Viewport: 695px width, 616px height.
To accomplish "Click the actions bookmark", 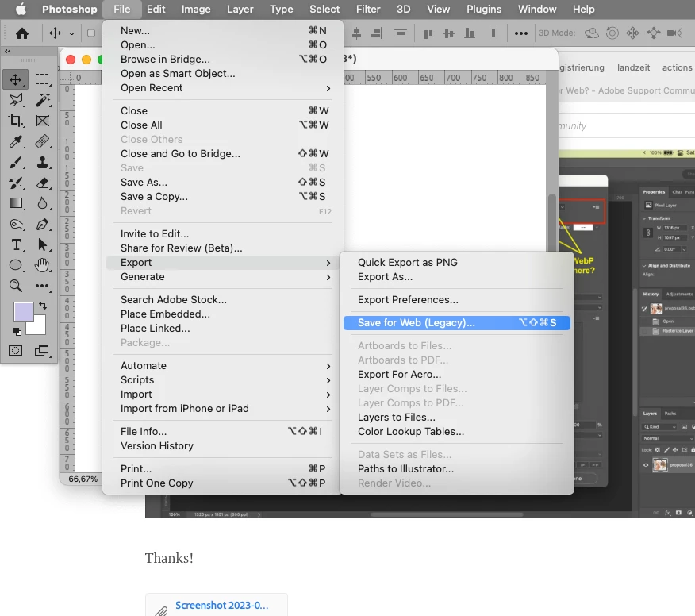I will point(677,67).
